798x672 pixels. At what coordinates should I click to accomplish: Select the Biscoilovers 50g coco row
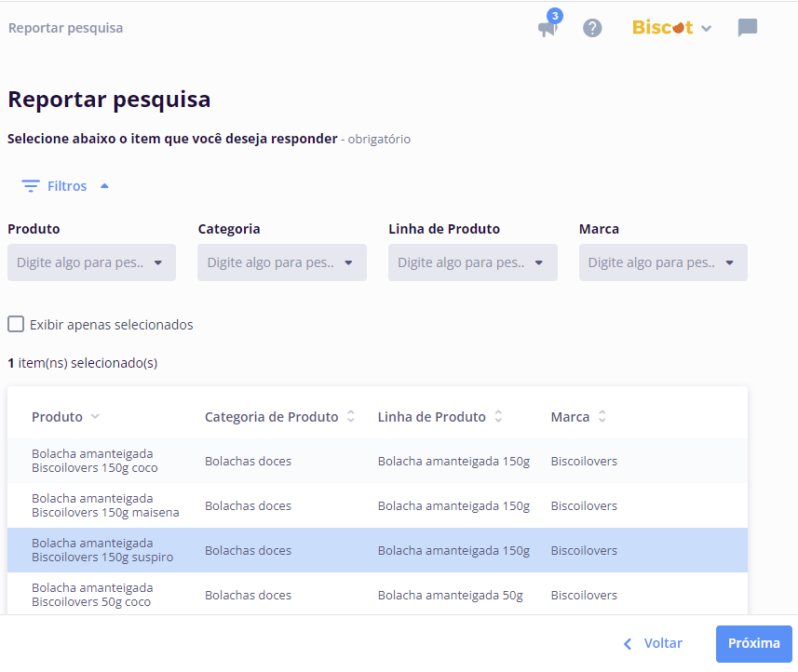pos(378,594)
